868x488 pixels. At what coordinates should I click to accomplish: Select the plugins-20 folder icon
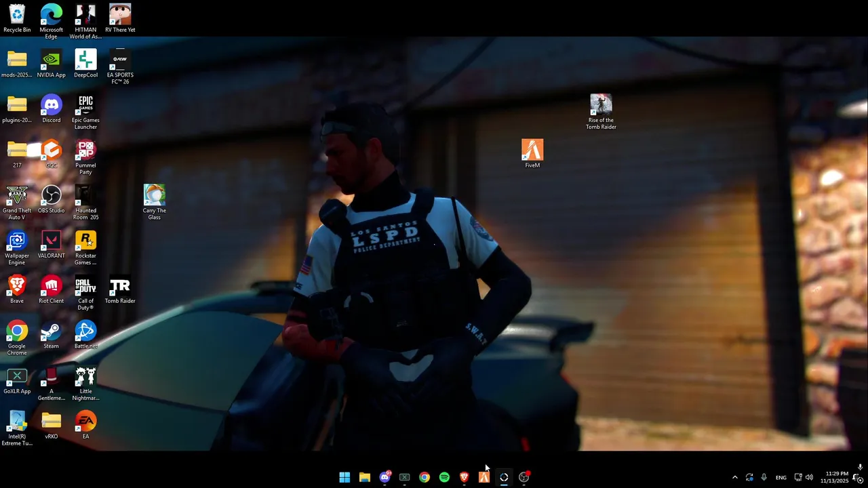pos(17,109)
